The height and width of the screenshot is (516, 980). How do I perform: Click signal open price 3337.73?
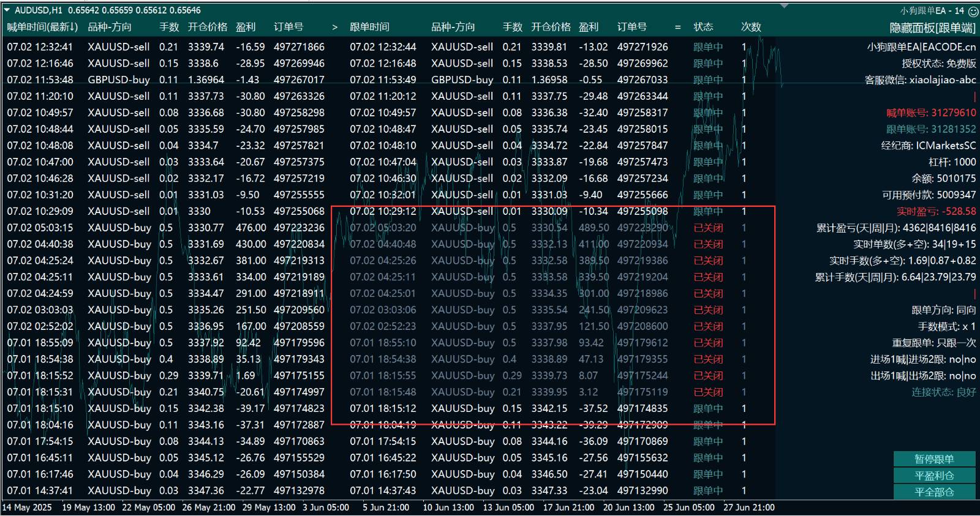206,96
